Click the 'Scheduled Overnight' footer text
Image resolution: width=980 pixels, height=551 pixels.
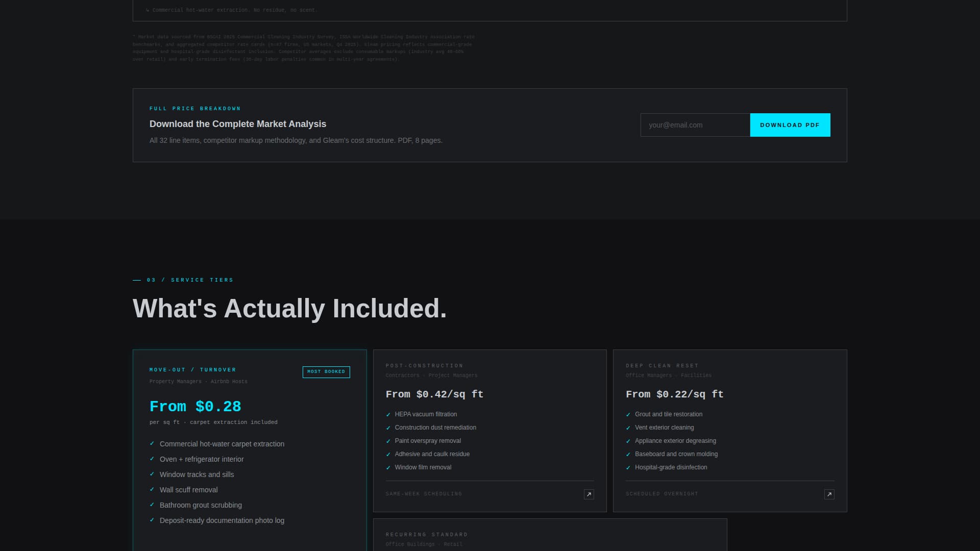(662, 494)
